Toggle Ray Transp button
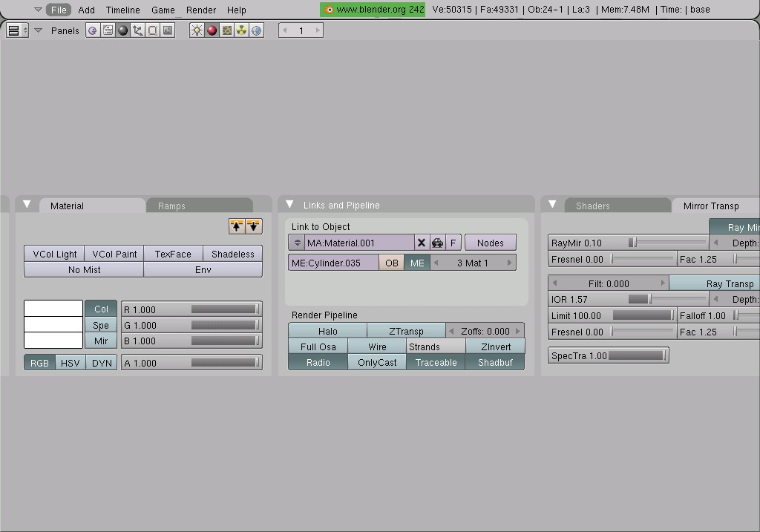The width and height of the screenshot is (760, 532). point(715,283)
